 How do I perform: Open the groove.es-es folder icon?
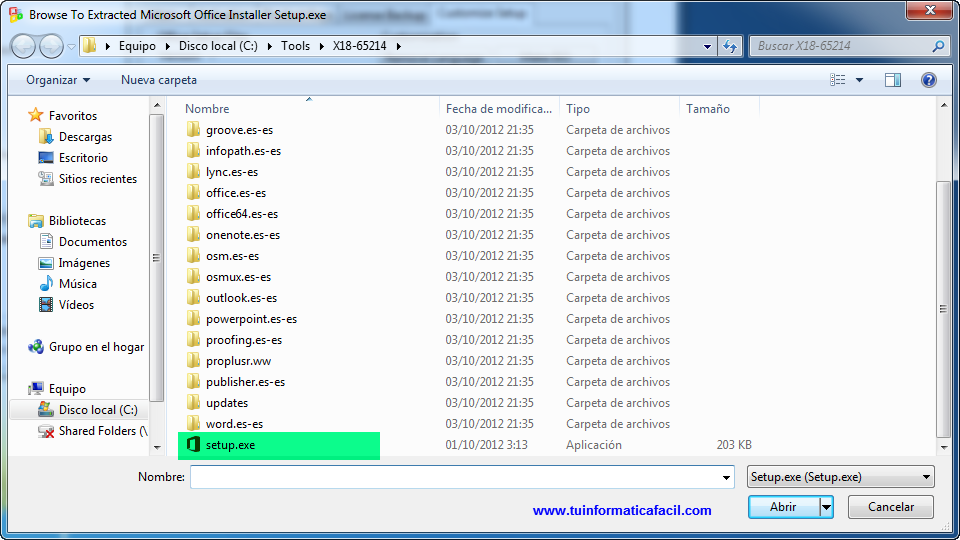pyautogui.click(x=193, y=129)
